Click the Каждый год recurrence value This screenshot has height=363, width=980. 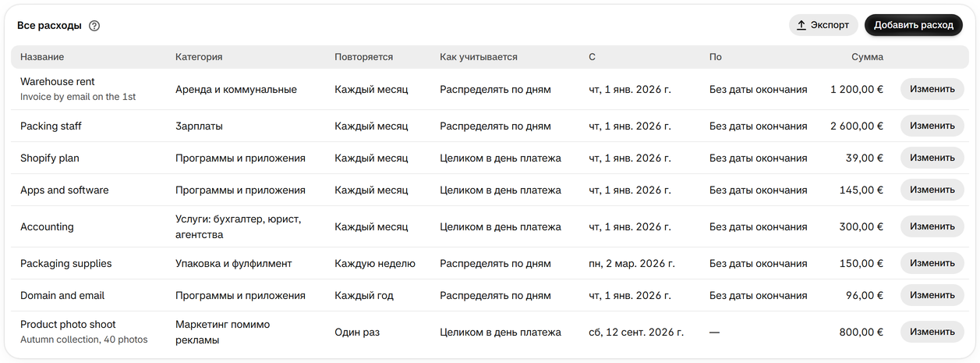364,295
